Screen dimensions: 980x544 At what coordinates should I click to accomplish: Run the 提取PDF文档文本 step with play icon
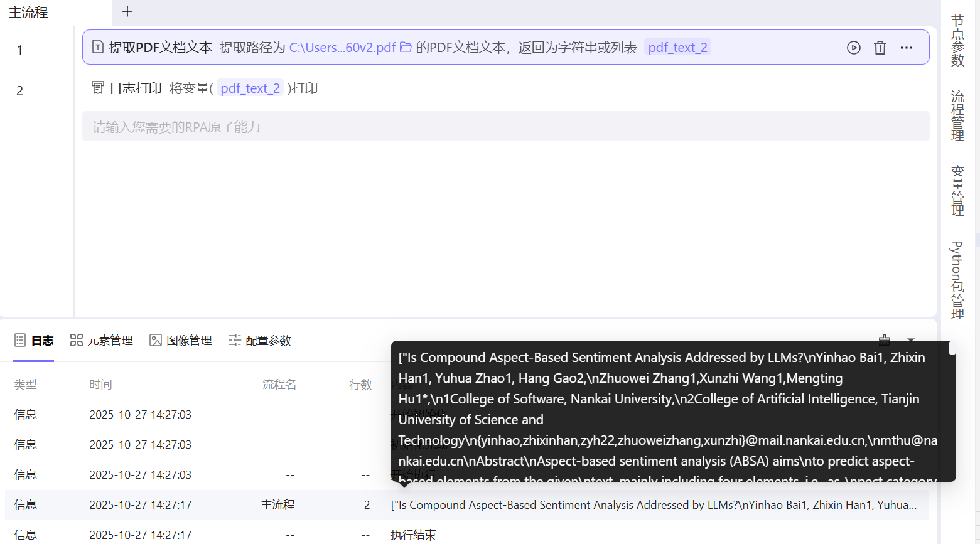coord(853,48)
